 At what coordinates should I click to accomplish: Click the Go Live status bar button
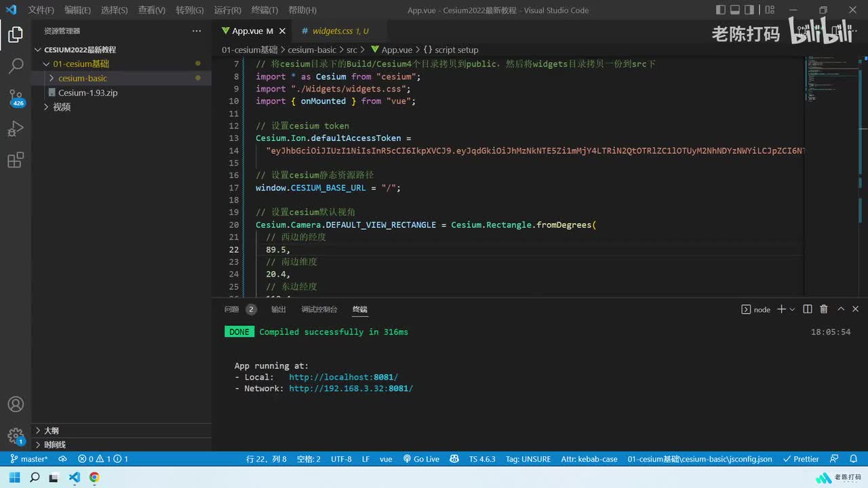(421, 459)
